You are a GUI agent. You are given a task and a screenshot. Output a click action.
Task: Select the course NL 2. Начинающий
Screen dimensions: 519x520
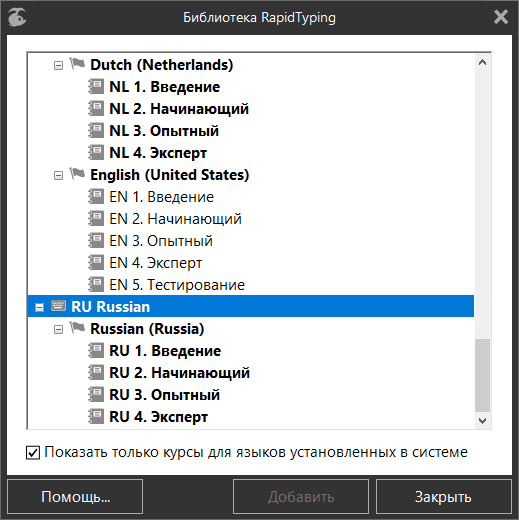pyautogui.click(x=179, y=109)
